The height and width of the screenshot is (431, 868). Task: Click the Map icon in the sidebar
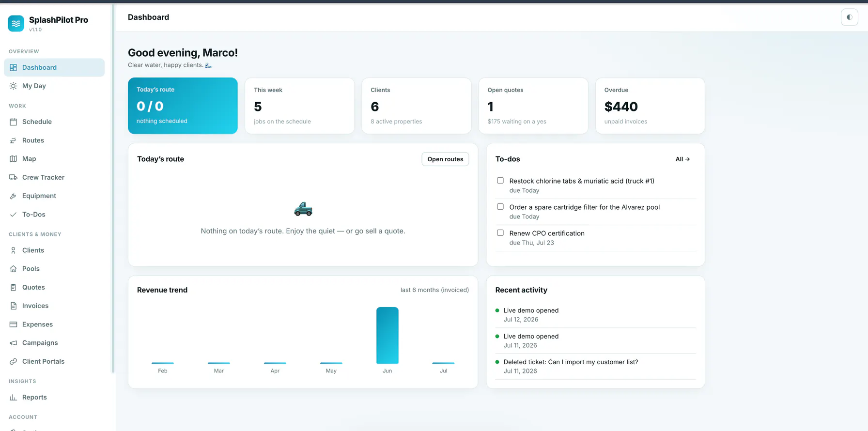(x=13, y=159)
